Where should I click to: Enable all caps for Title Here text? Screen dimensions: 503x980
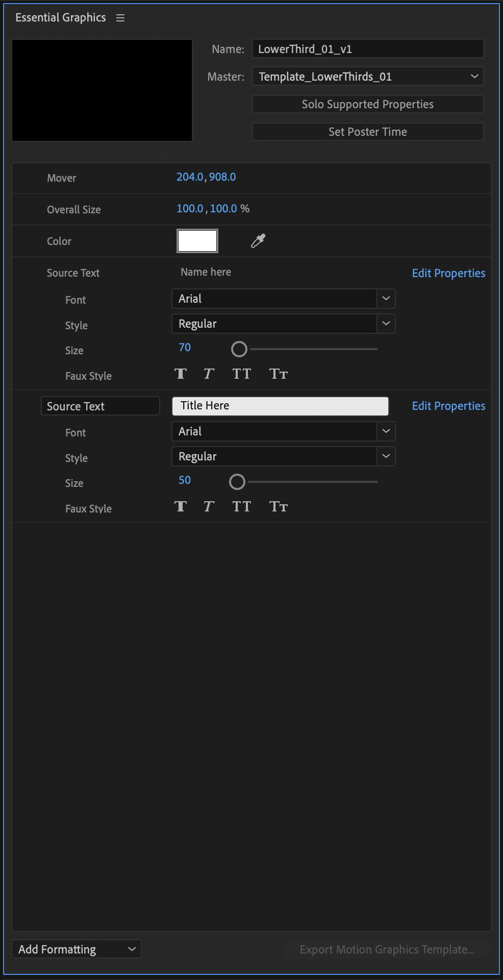241,507
